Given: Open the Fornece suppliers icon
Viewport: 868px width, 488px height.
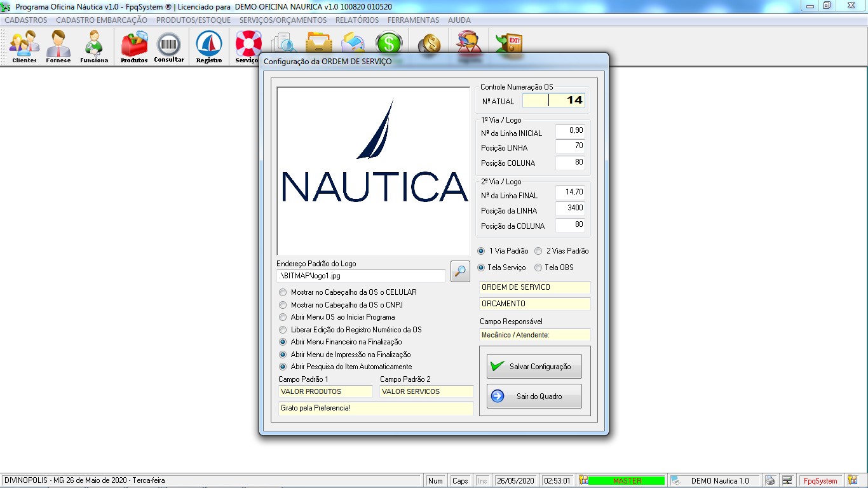Looking at the screenshot, I should pos(58,46).
